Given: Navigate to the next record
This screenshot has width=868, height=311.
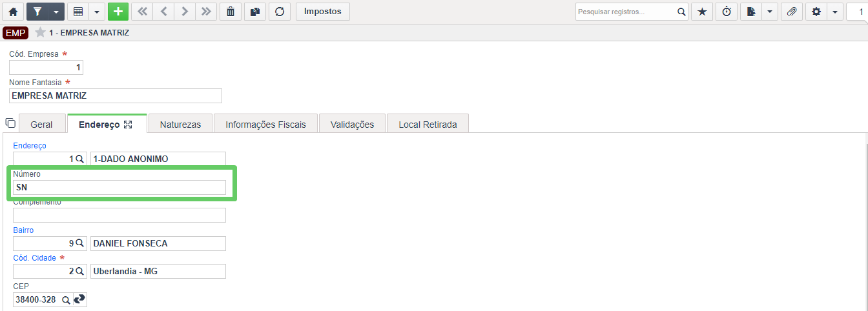Looking at the screenshot, I should 185,12.
